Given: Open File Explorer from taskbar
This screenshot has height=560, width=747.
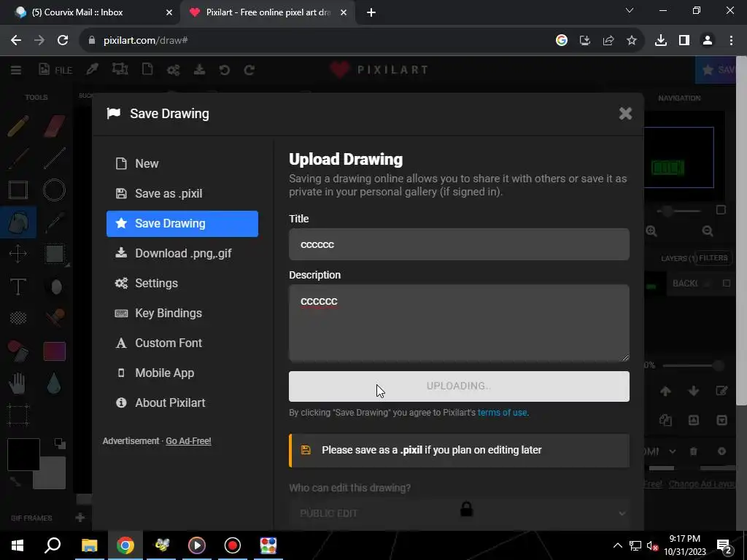Looking at the screenshot, I should coord(89,545).
